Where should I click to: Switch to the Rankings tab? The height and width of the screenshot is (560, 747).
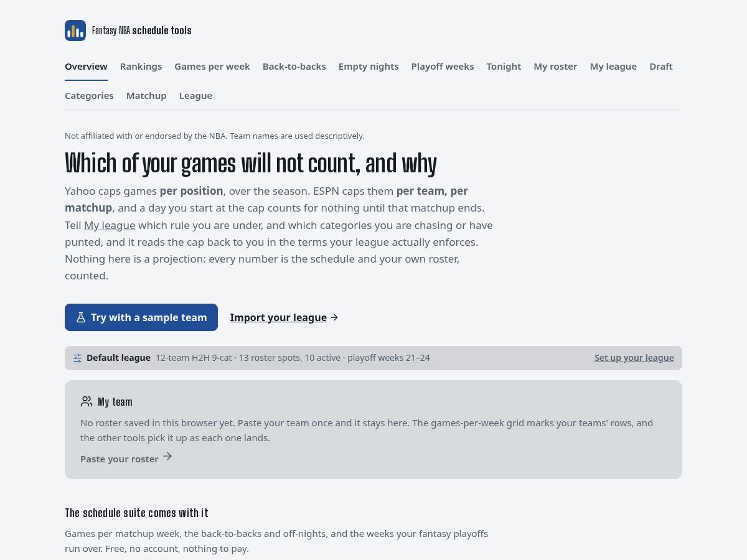[x=141, y=67]
